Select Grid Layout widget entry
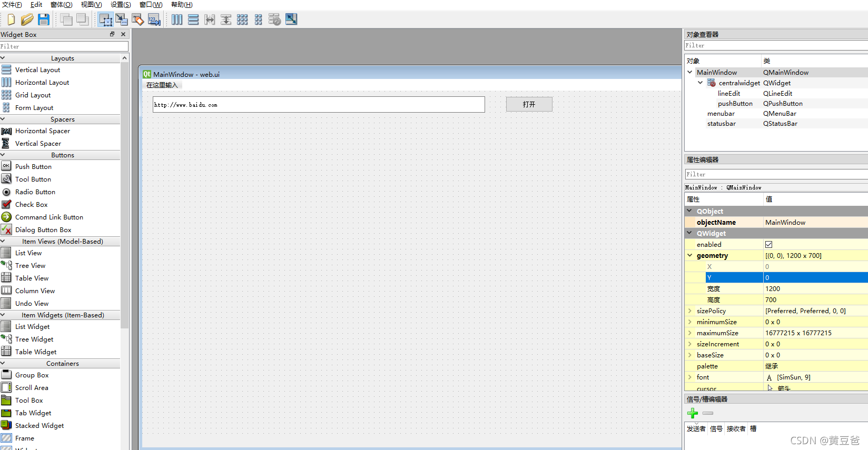 coord(33,95)
